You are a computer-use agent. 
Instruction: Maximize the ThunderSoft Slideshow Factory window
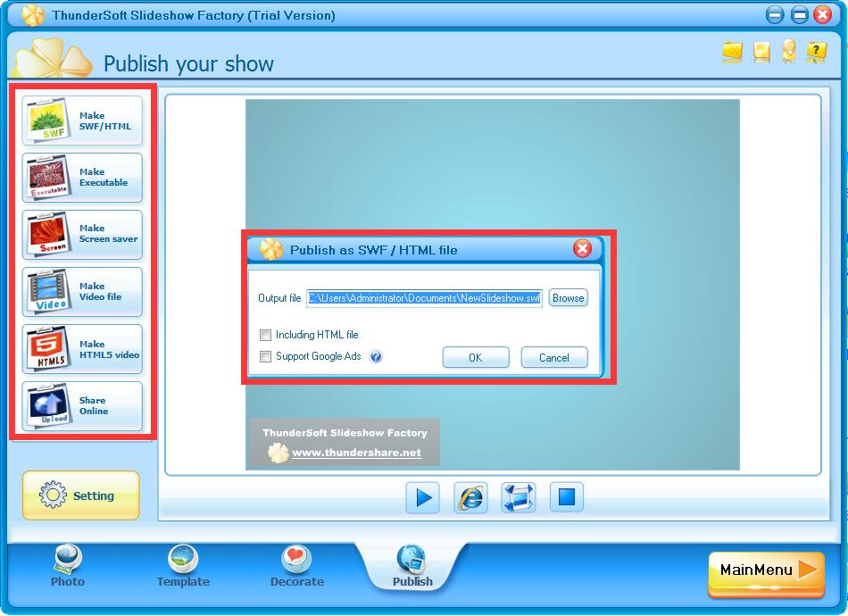click(x=799, y=14)
